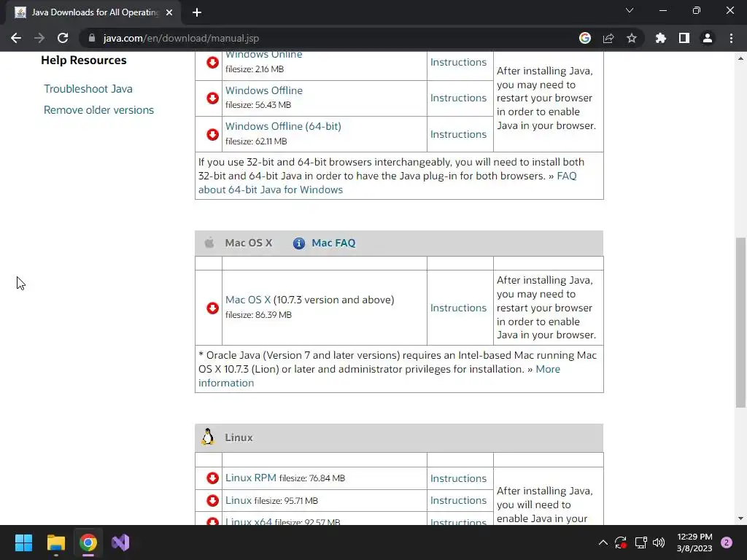Open the Windows Start menu
Screen dimensions: 747x560
(x=23, y=542)
